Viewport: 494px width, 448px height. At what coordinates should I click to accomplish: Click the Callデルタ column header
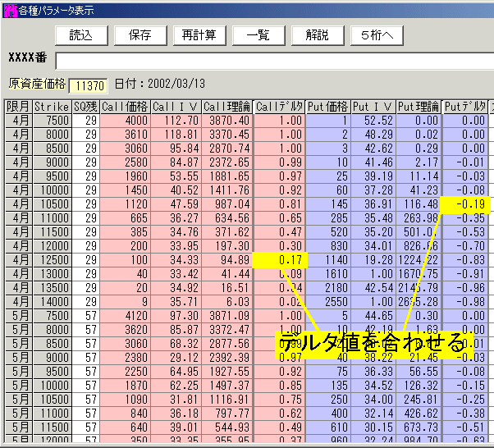[279, 107]
